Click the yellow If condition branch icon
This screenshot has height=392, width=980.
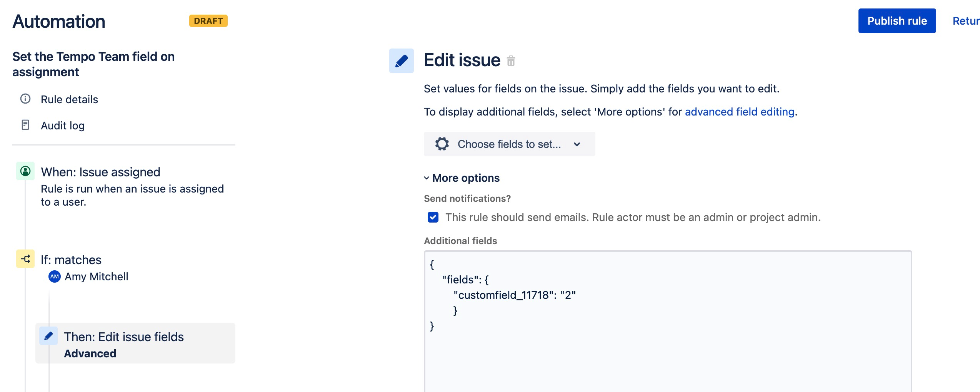25,259
